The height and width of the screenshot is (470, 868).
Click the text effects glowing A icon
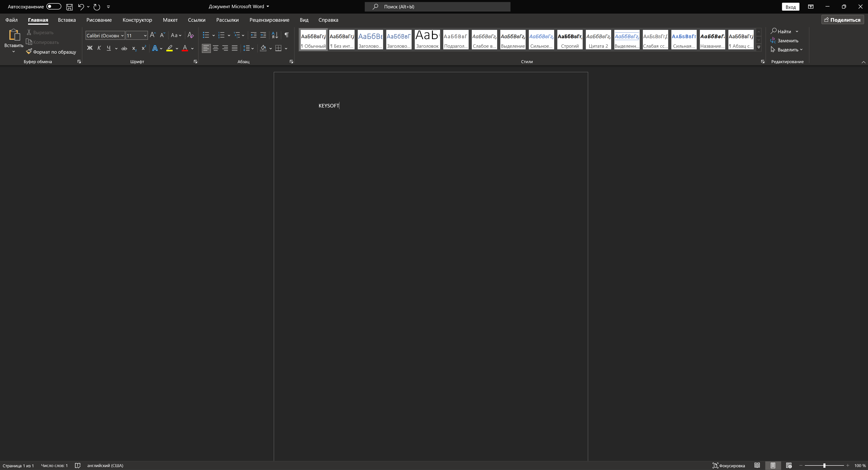[x=155, y=48]
